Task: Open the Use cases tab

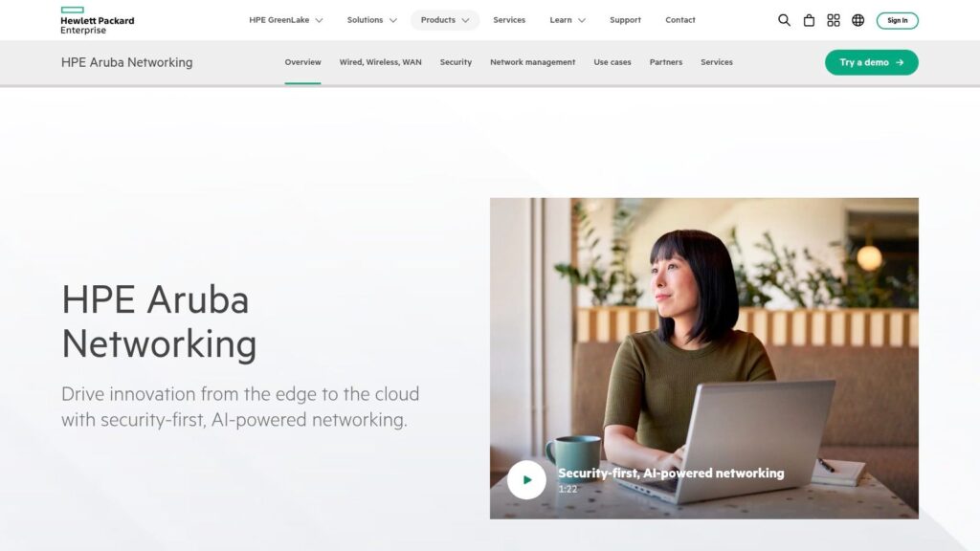Action: pos(612,62)
